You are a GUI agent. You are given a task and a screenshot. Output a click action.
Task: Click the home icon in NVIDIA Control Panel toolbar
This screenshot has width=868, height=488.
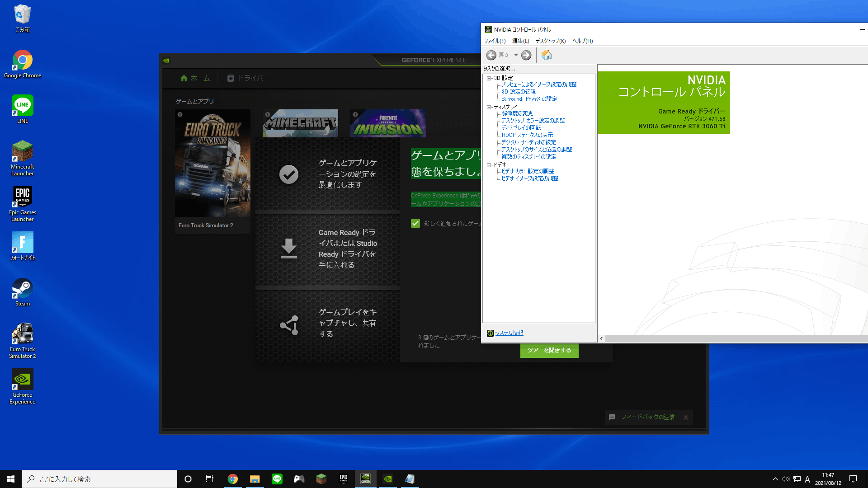coord(547,55)
